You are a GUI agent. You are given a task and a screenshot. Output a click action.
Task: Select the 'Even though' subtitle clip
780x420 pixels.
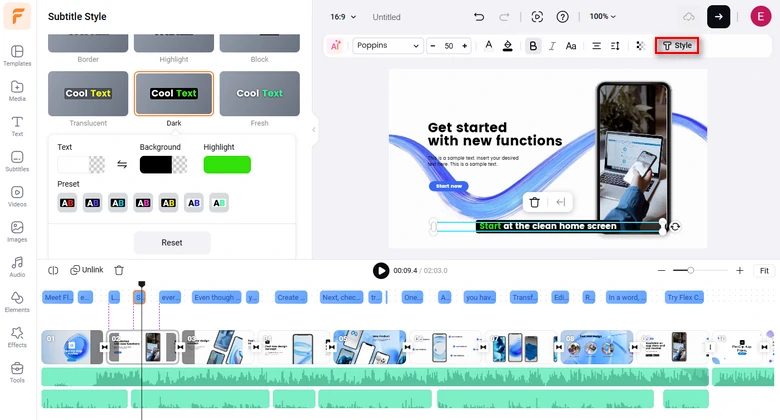(x=216, y=297)
